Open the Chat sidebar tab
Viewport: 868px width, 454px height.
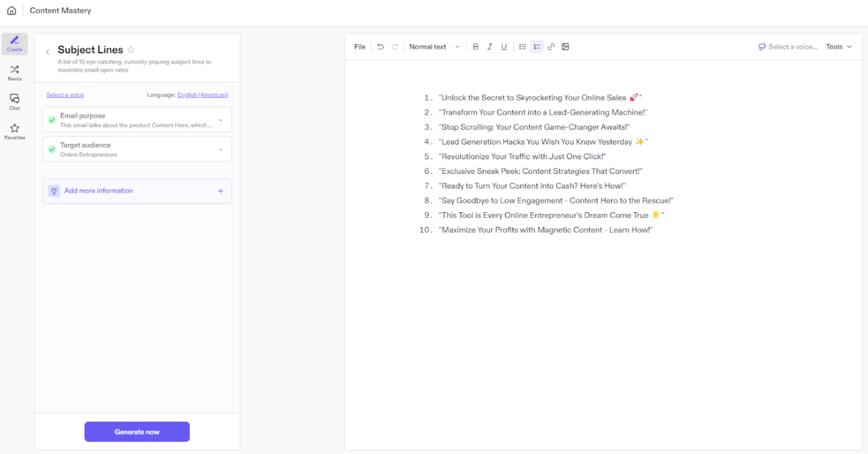15,102
